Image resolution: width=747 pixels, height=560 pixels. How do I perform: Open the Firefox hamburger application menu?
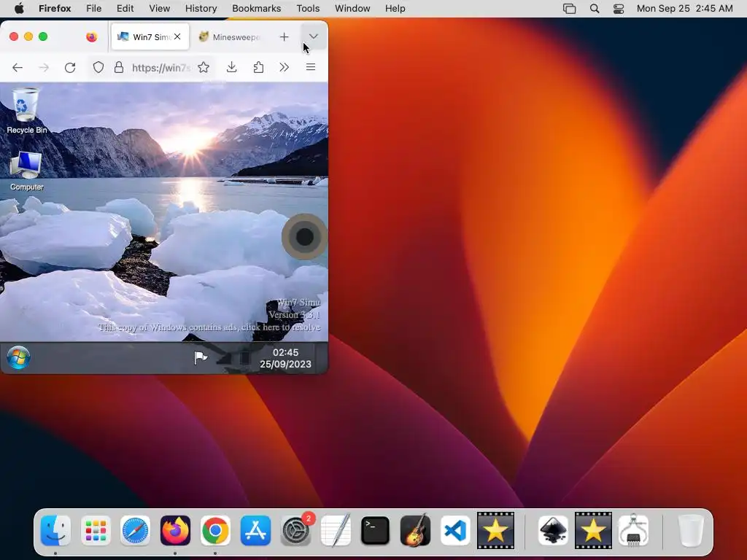tap(311, 68)
